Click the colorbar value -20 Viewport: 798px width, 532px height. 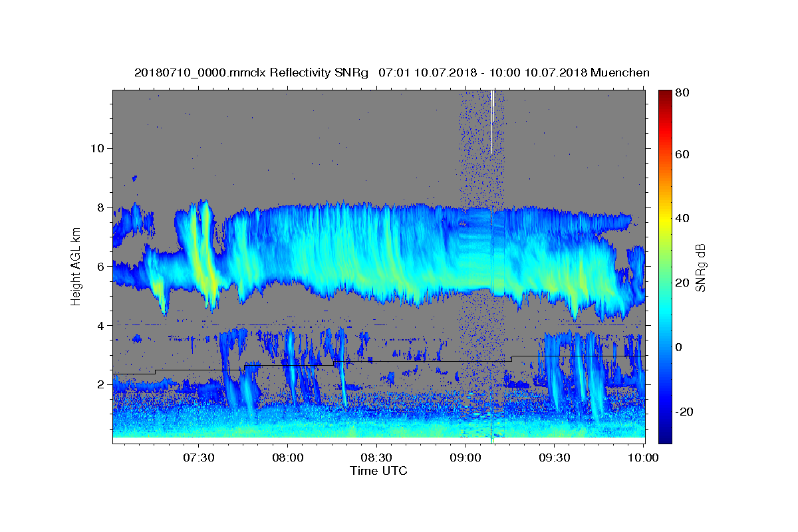click(686, 412)
